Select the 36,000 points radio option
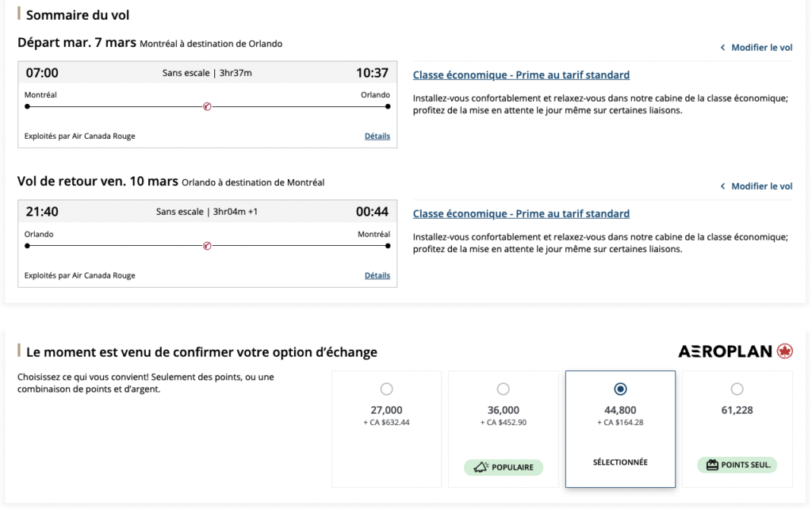Screen dimensions: 812x510 click(x=503, y=389)
